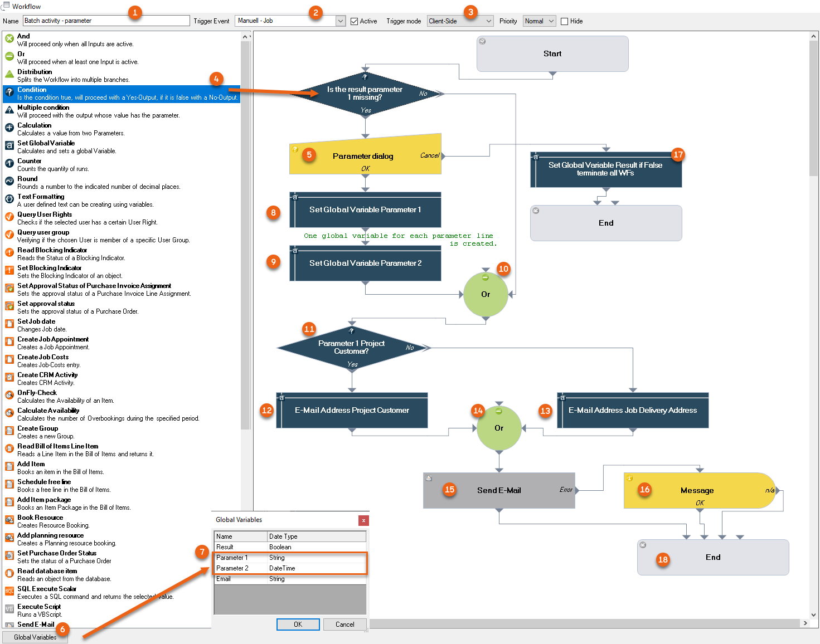Select the Round icon in the list
Viewport: 820px width, 644px height.
coord(9,181)
